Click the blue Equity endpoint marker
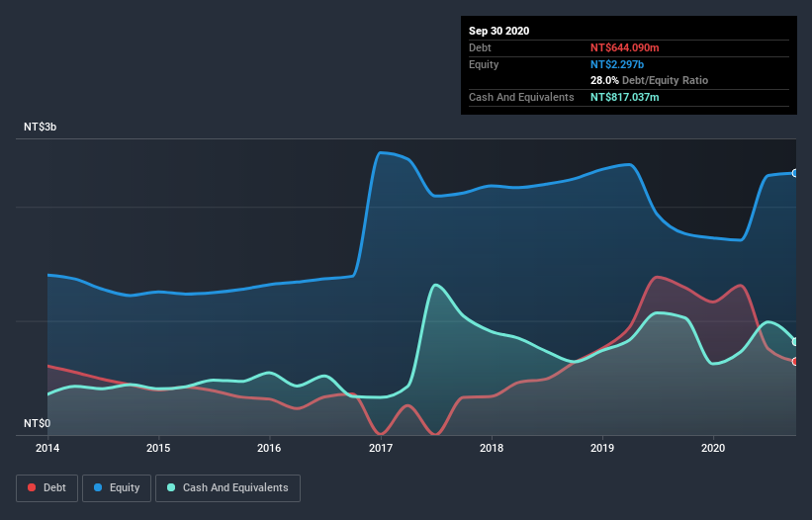This screenshot has width=812, height=520. [x=795, y=173]
